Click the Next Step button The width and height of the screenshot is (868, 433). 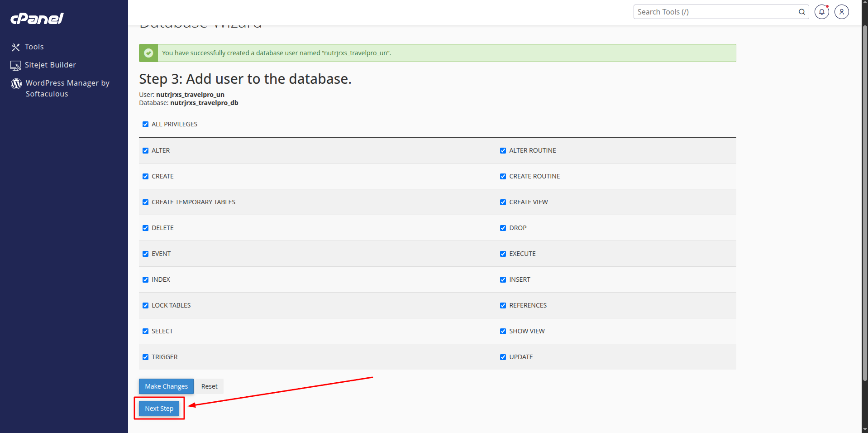pos(159,409)
